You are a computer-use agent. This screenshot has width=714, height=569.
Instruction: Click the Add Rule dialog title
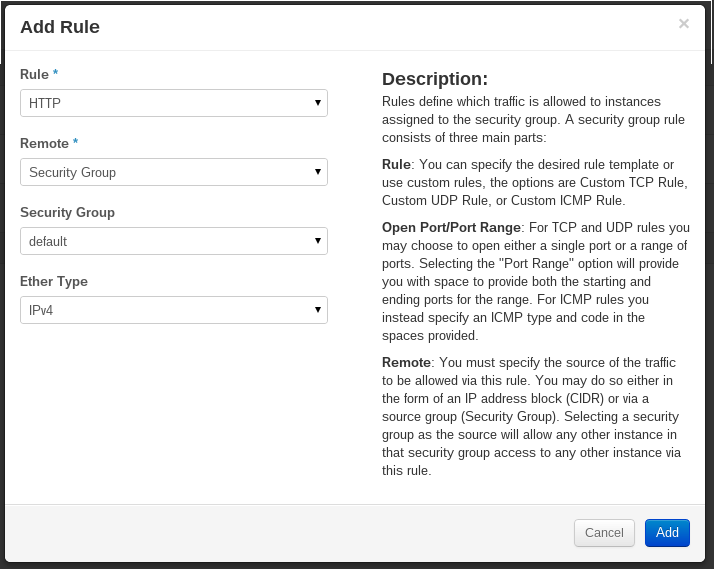pyautogui.click(x=60, y=27)
